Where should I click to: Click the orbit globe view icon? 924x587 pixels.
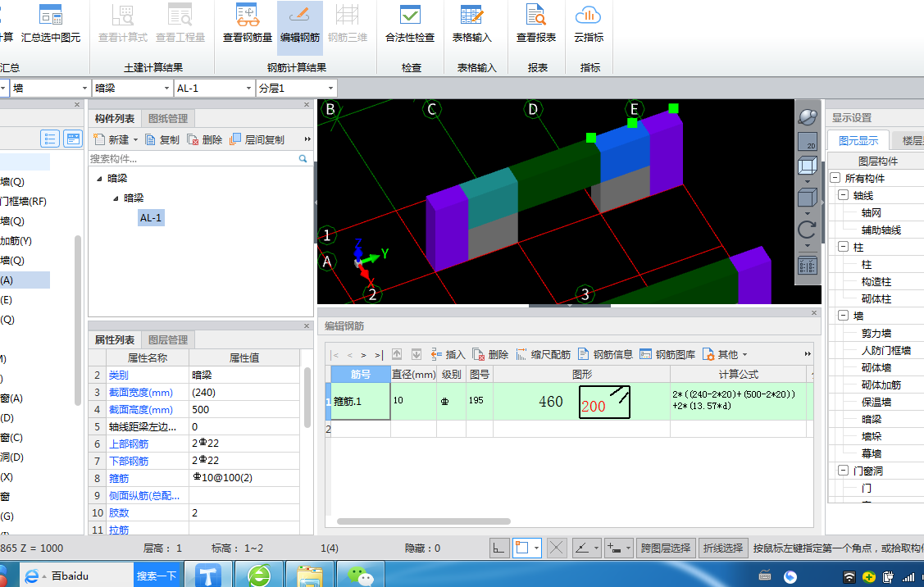808,116
